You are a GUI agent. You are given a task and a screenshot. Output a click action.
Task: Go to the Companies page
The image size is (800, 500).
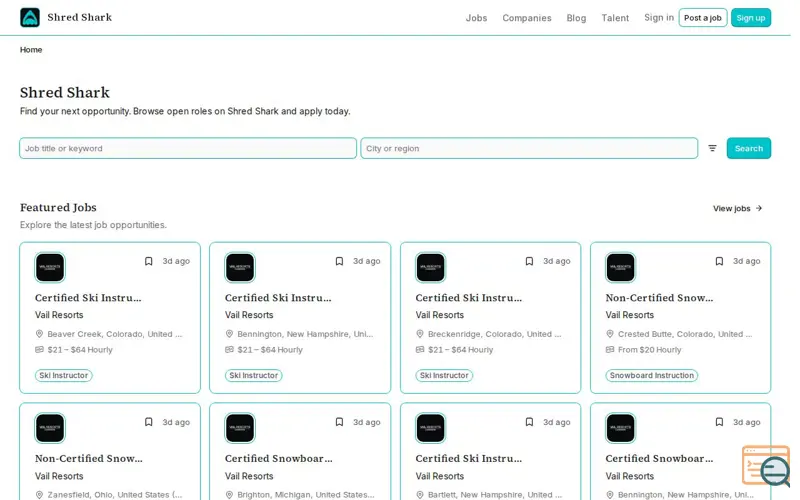(x=527, y=18)
